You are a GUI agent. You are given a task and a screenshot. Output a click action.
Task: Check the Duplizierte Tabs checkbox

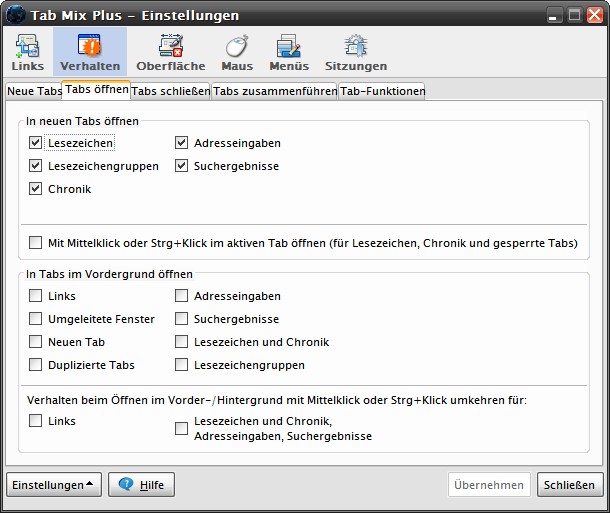(x=35, y=364)
